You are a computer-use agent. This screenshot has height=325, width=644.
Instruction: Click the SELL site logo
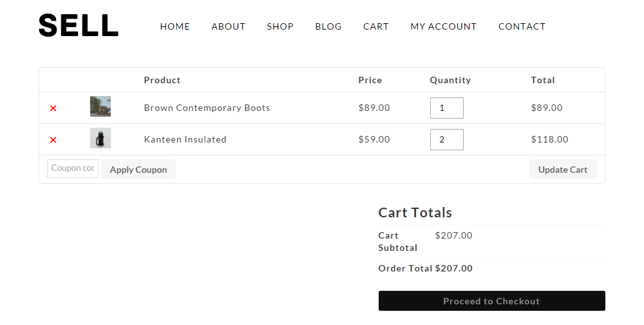pos(79,26)
